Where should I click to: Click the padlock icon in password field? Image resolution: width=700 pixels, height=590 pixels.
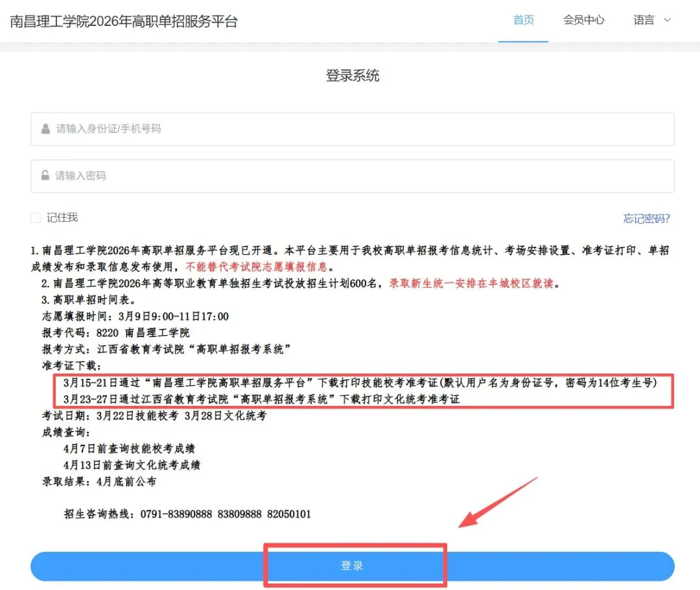coord(45,176)
